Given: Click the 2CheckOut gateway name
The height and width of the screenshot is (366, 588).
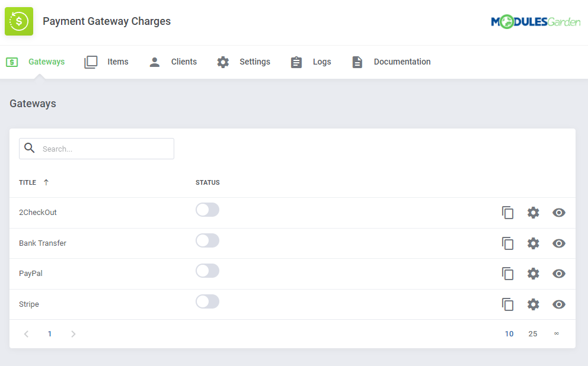Looking at the screenshot, I should tap(38, 213).
